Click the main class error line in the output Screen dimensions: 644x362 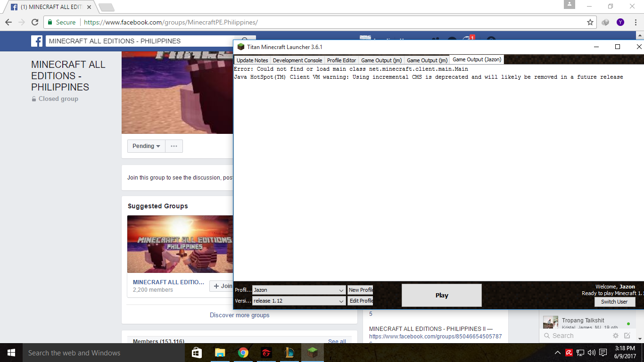(x=351, y=69)
